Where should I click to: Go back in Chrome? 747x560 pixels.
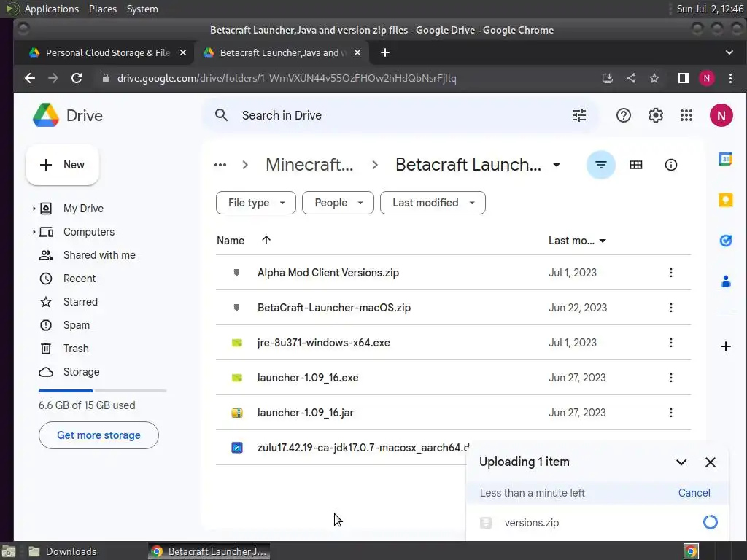29,78
